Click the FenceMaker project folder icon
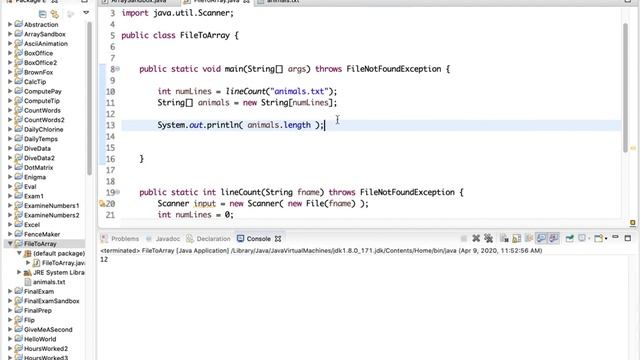Viewport: 640px width, 360px height. [18, 233]
